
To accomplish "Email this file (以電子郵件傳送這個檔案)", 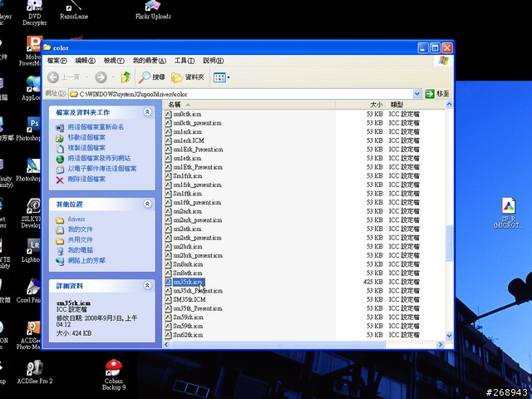I will [x=102, y=169].
